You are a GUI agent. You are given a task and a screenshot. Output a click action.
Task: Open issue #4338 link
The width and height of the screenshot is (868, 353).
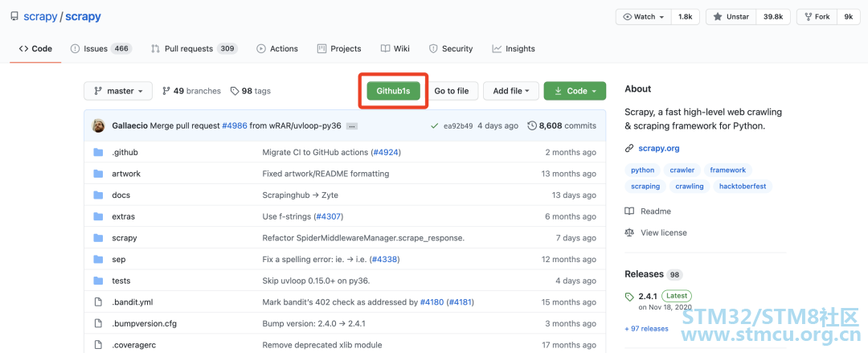coord(383,260)
